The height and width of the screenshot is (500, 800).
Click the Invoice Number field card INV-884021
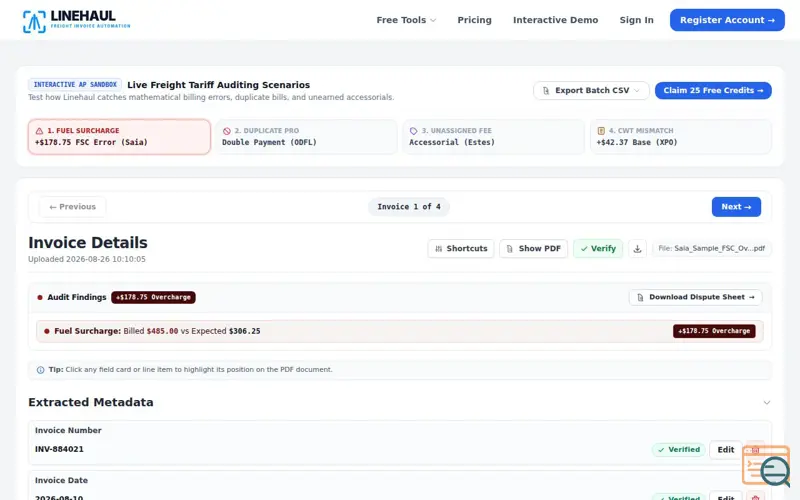[399, 442]
